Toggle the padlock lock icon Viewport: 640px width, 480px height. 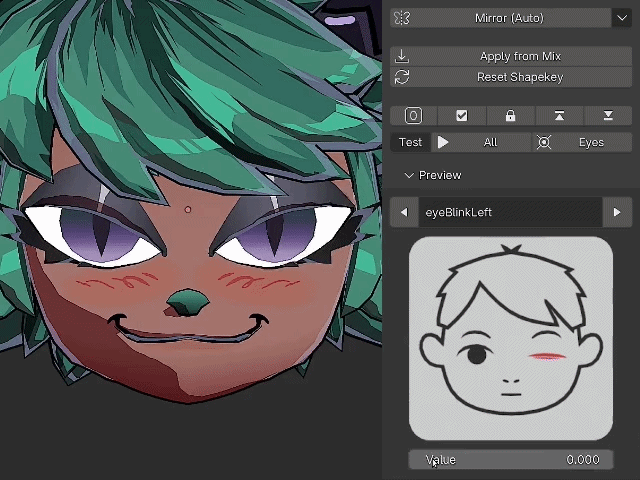tap(510, 116)
